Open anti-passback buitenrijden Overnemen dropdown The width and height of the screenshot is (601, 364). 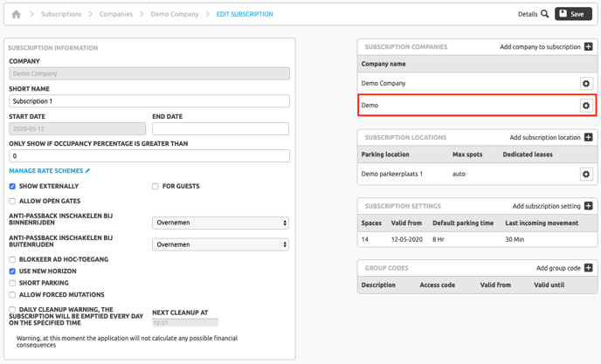(x=220, y=244)
